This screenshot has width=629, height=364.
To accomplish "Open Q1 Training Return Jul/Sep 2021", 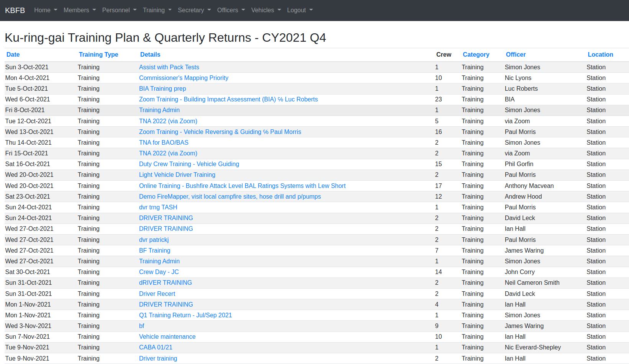I will (185, 315).
